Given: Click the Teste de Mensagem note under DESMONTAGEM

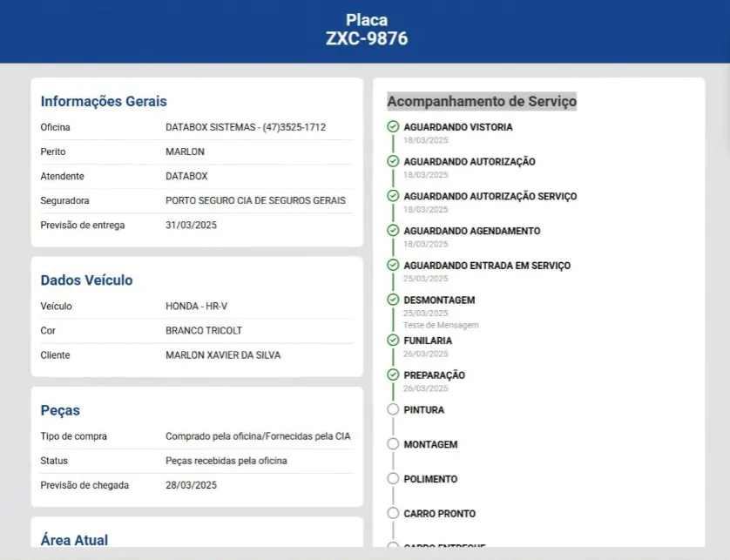Looking at the screenshot, I should [441, 325].
